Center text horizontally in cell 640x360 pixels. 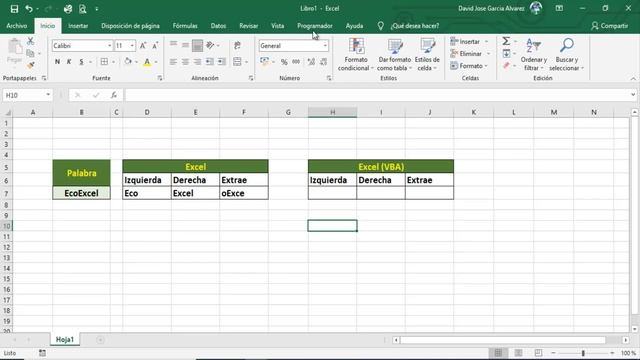tap(185, 62)
